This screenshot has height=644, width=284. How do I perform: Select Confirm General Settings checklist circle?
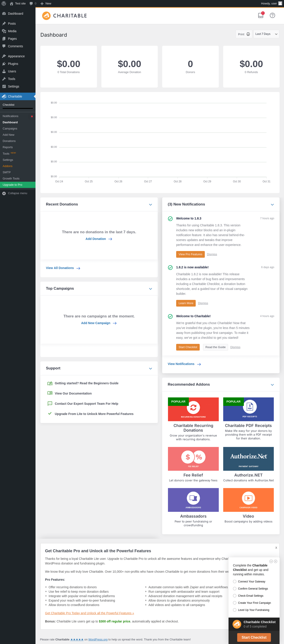235,588
